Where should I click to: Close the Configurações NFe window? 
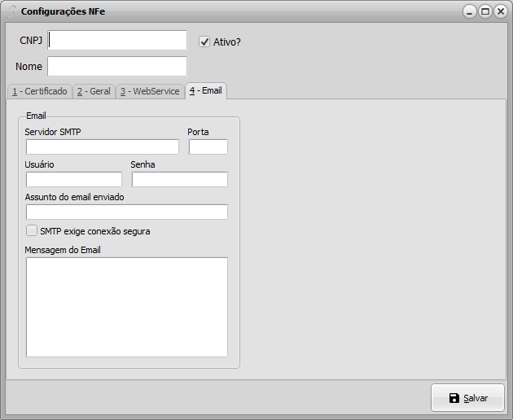[x=501, y=11]
